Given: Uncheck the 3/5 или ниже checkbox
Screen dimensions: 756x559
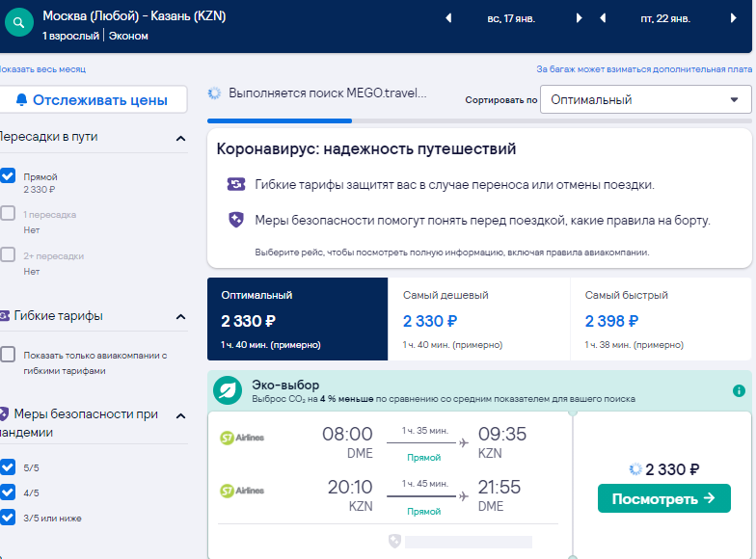Looking at the screenshot, I should 8,517.
